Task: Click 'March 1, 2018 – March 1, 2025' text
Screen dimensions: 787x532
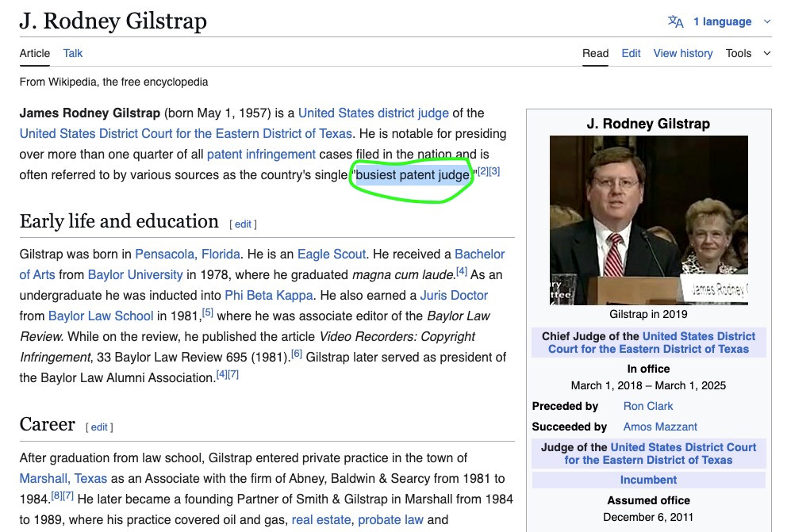Action: 648,385
